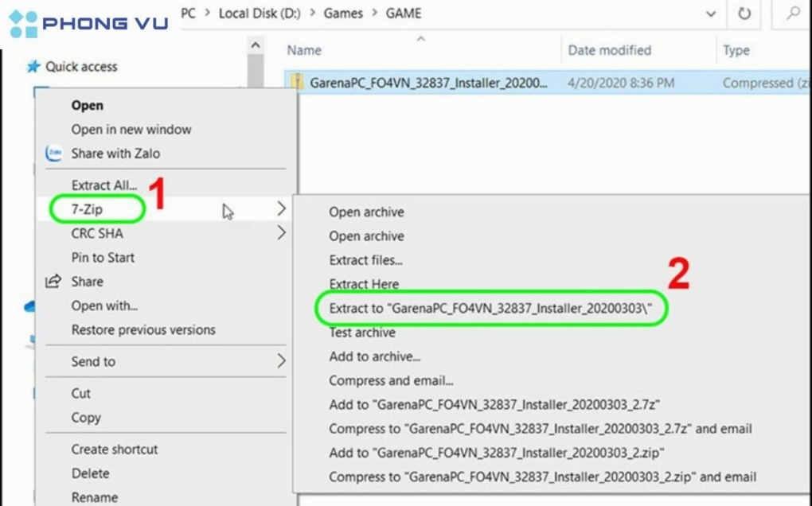Expand the 7-Zip submenu arrow
Image resolution: width=812 pixels, height=506 pixels.
281,209
